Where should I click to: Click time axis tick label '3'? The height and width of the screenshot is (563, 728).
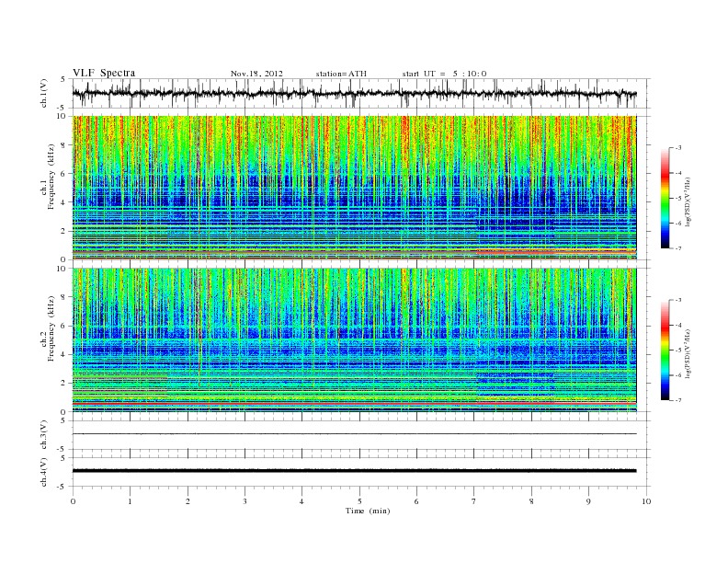pyautogui.click(x=245, y=501)
